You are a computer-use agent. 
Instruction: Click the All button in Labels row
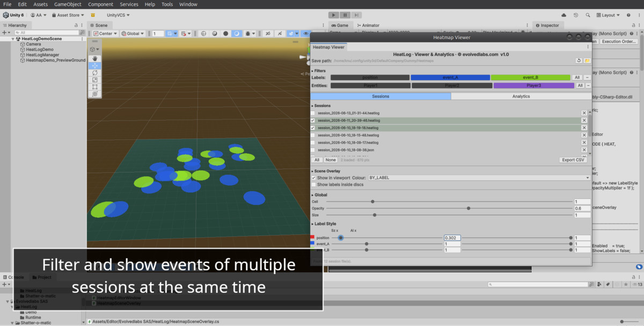[576, 77]
